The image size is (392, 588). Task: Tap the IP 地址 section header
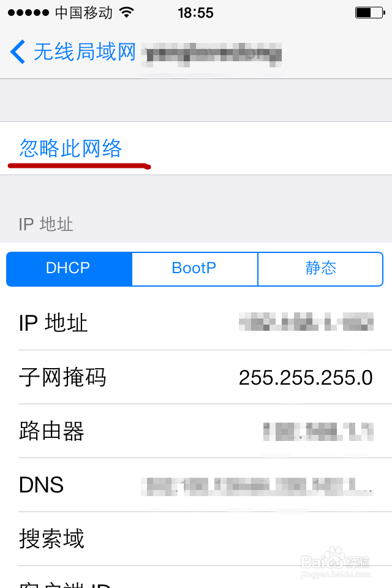click(46, 224)
